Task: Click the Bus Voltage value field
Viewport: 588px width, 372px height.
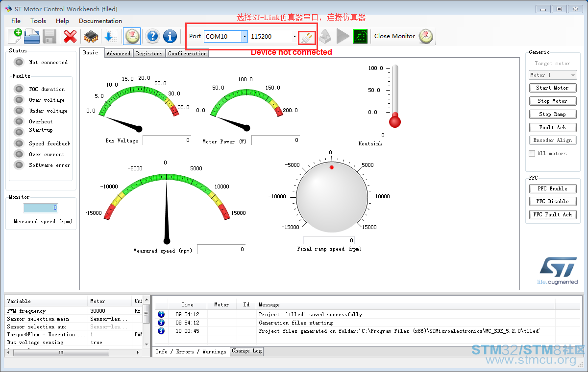Action: tap(167, 140)
